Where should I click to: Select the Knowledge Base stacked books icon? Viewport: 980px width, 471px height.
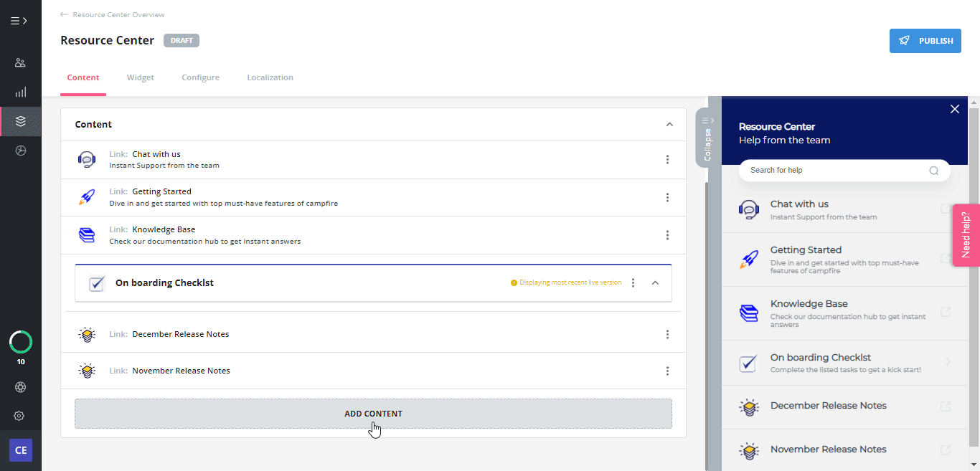pyautogui.click(x=86, y=234)
